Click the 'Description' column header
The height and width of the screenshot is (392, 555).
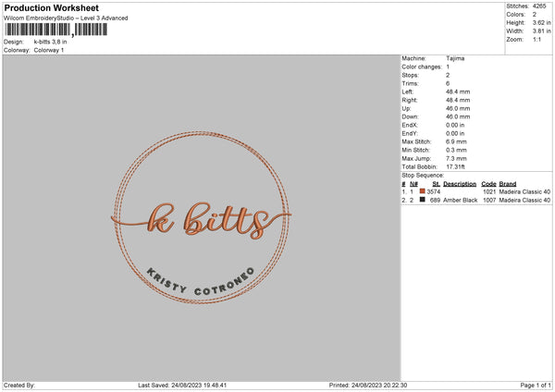coord(460,184)
